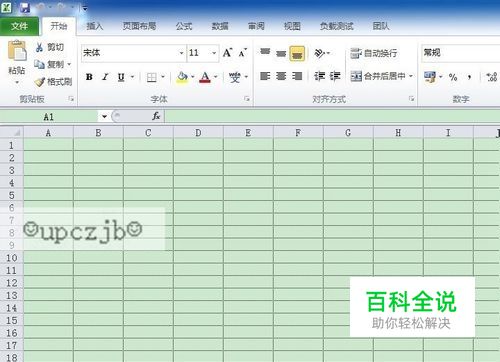Screen dimensions: 500x362
Task: Set middle vertical alignment
Action: 281,53
